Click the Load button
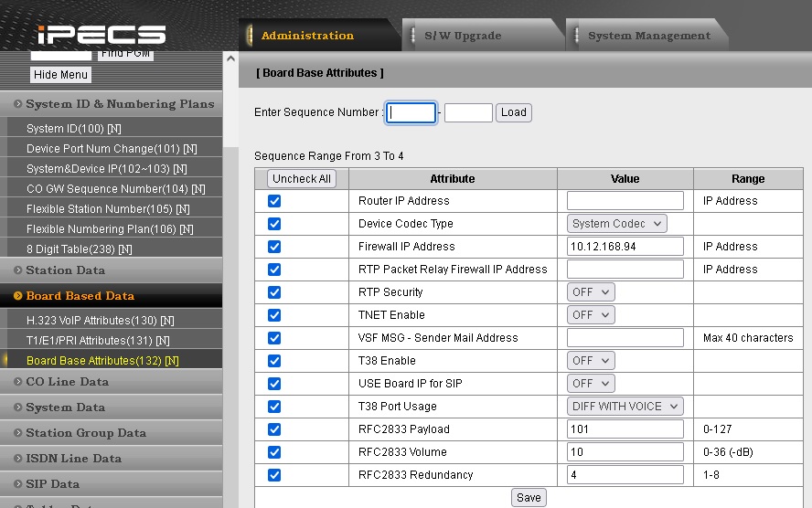Image resolution: width=812 pixels, height=508 pixels. point(514,112)
